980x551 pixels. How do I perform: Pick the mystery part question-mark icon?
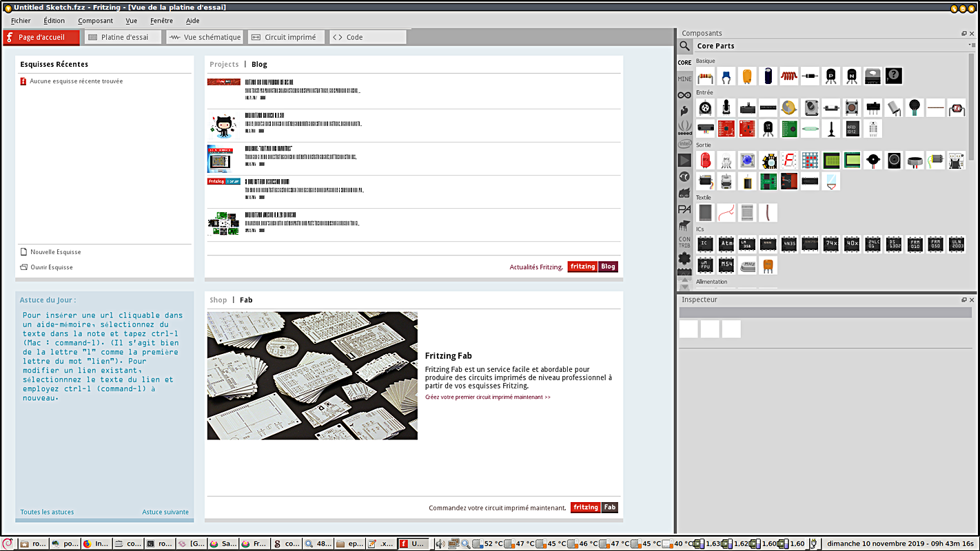tap(894, 76)
